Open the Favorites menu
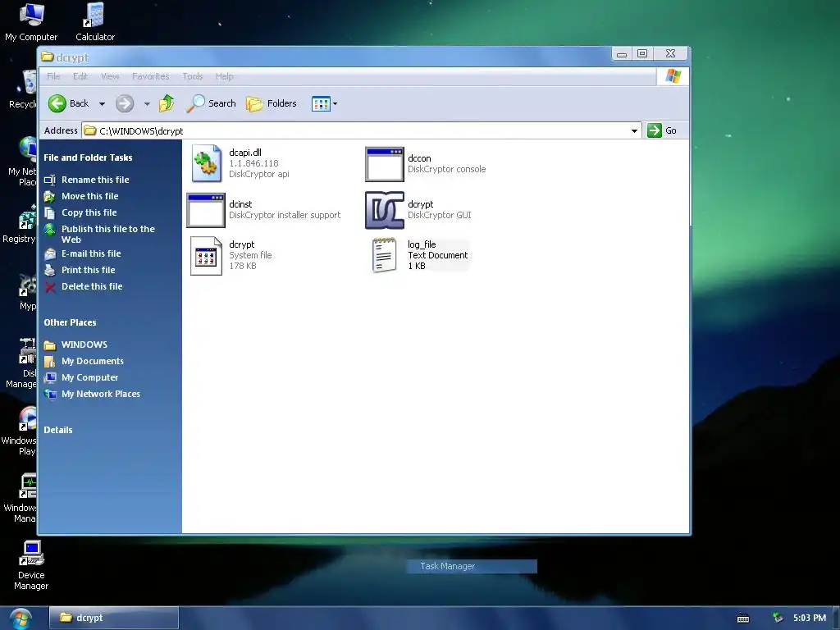The width and height of the screenshot is (840, 630). click(151, 76)
